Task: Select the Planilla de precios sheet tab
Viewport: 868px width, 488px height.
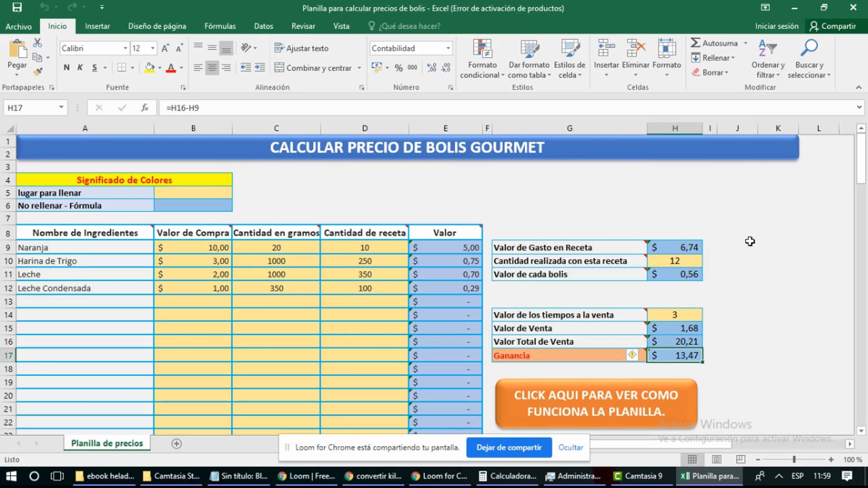Action: [107, 443]
